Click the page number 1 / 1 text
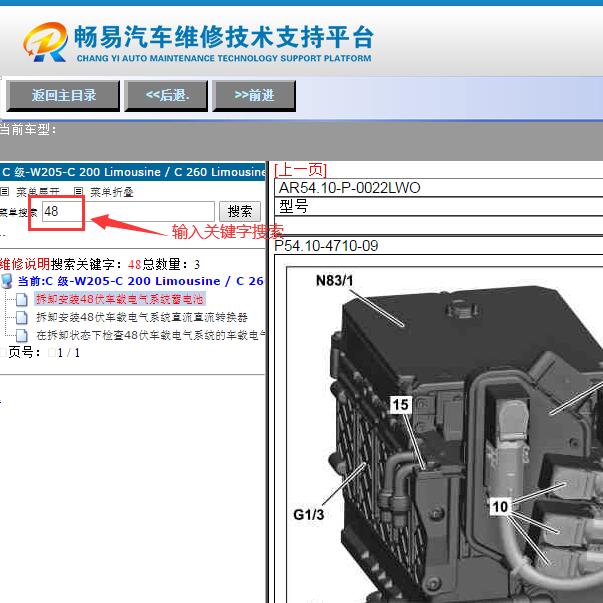Screen dimensions: 603x603 pos(69,353)
